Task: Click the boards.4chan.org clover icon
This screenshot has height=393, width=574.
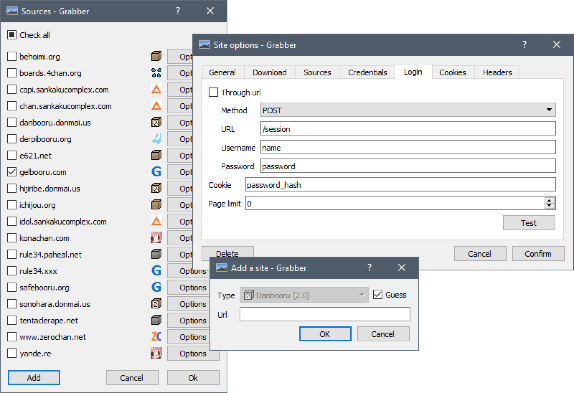Action: pyautogui.click(x=156, y=73)
